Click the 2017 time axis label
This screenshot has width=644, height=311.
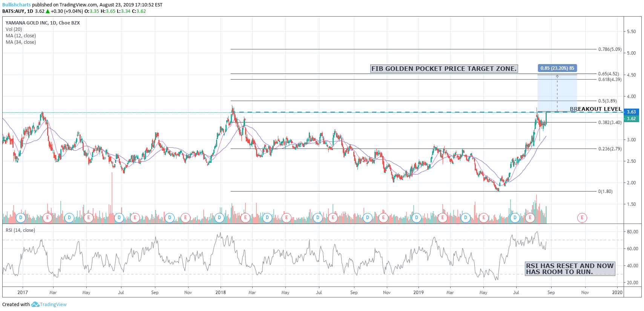[23, 293]
